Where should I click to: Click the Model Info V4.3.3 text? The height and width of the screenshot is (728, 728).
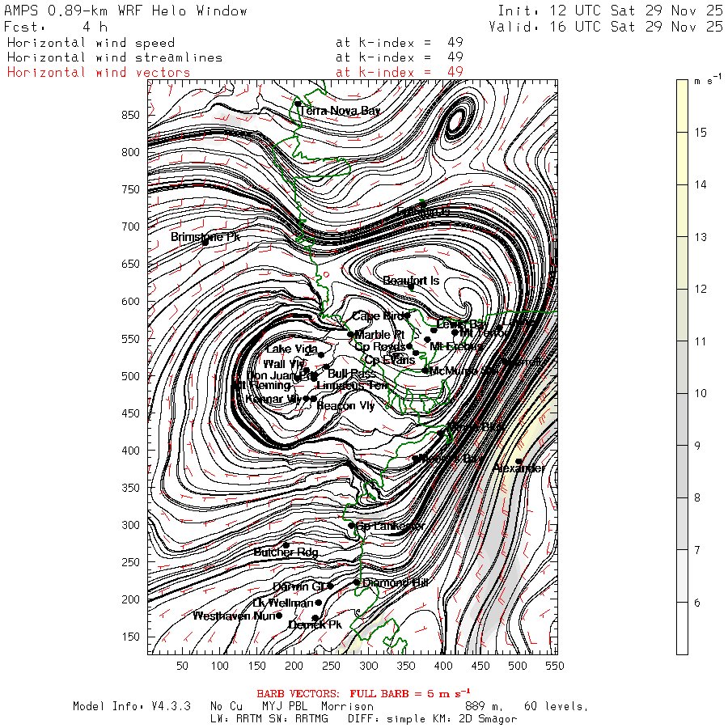click(x=132, y=706)
